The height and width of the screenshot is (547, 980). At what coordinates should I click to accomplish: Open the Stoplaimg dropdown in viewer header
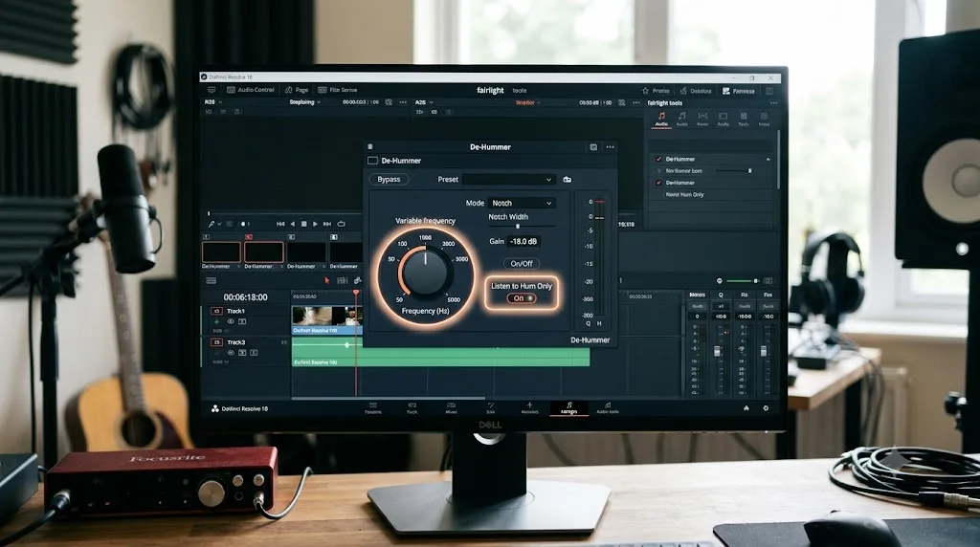(x=305, y=102)
